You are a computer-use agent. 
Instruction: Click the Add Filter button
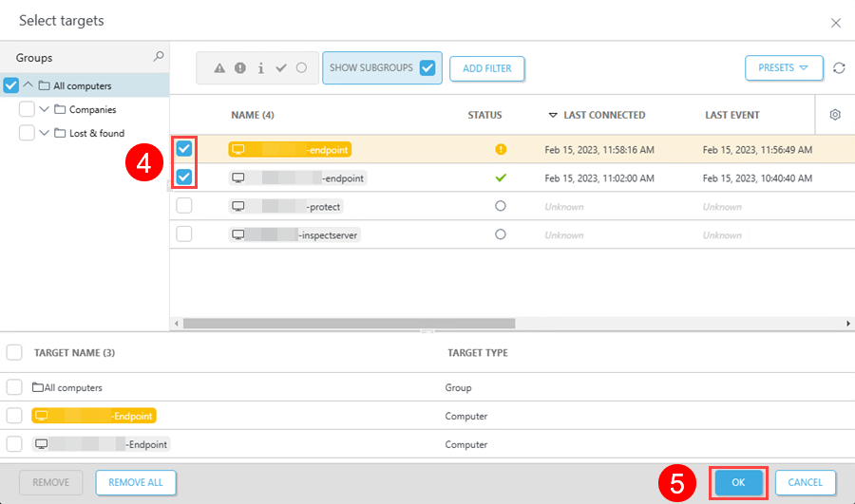coord(486,68)
